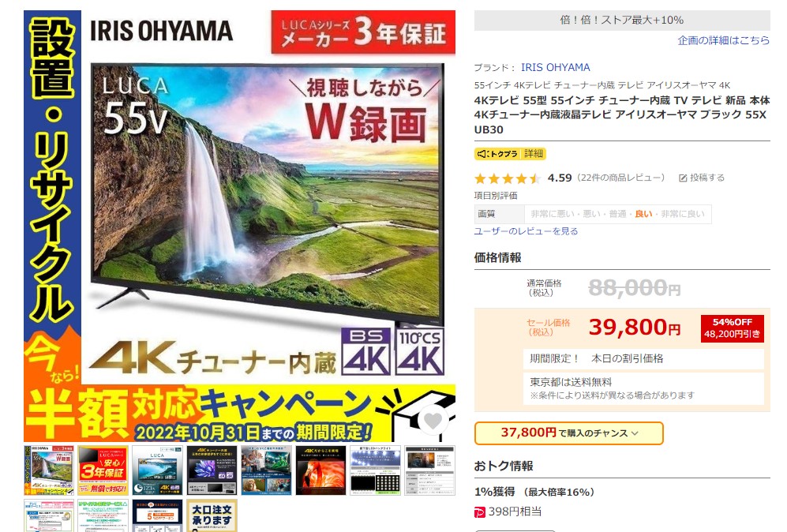
Task: Select the 3年保証 warranty thumbnail
Action: pos(103,470)
